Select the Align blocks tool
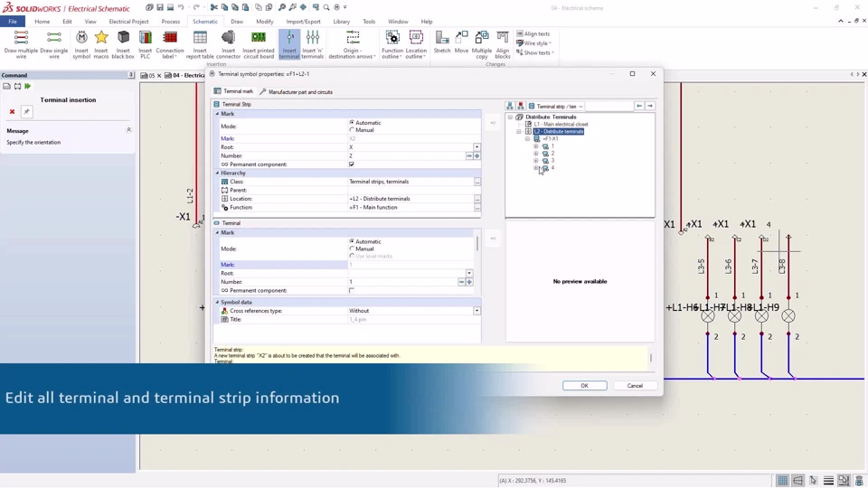The image size is (868, 488). pyautogui.click(x=503, y=44)
